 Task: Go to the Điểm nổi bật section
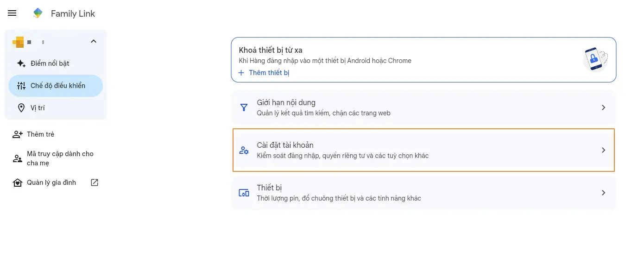[x=50, y=63]
